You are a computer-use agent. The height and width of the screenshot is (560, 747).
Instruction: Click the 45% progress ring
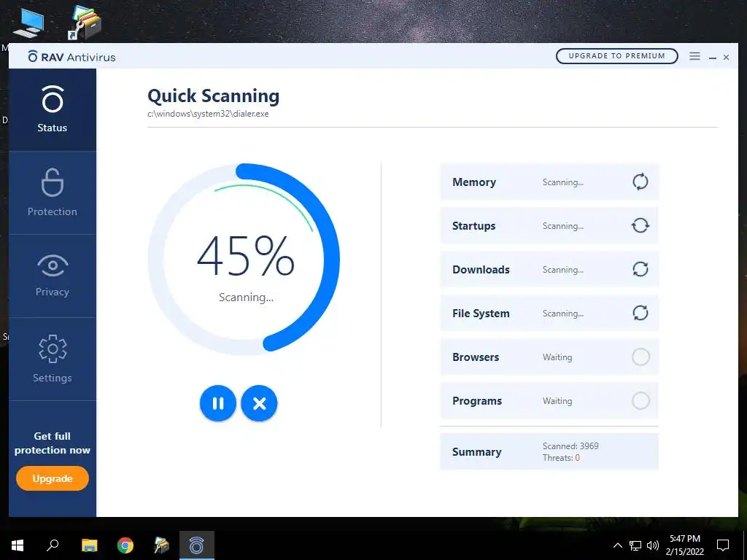point(244,259)
